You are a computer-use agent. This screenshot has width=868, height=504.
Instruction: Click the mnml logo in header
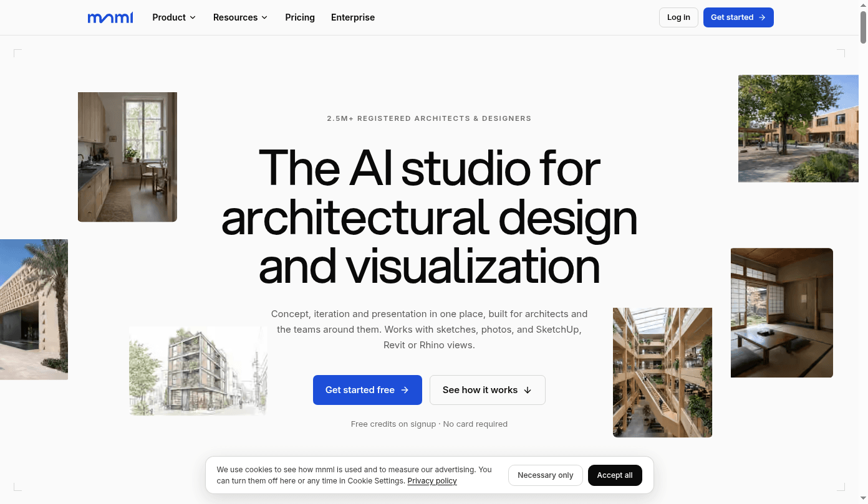point(110,18)
